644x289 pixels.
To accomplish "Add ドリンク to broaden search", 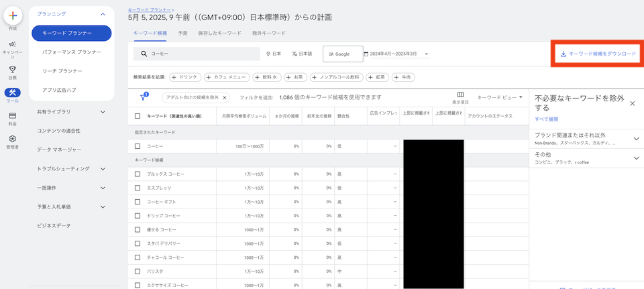I will click(x=185, y=76).
